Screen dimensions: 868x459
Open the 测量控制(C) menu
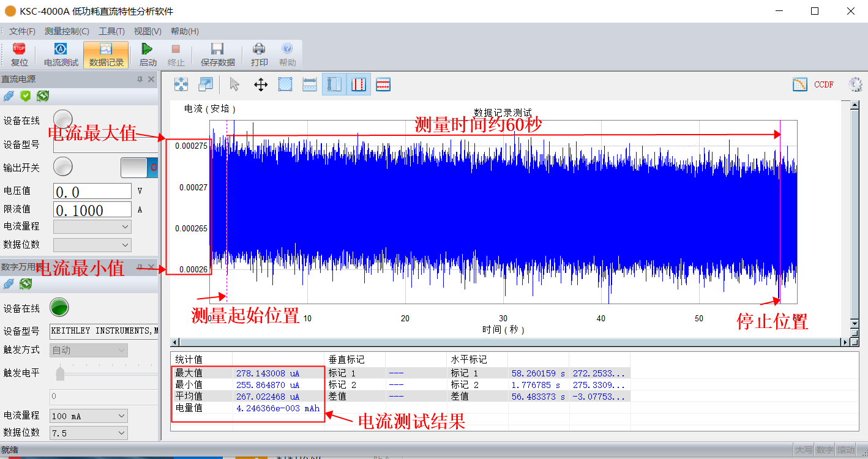tap(67, 31)
